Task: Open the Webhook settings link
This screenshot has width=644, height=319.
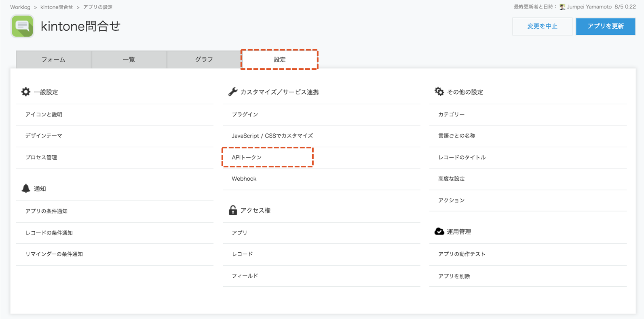Action: click(x=244, y=179)
